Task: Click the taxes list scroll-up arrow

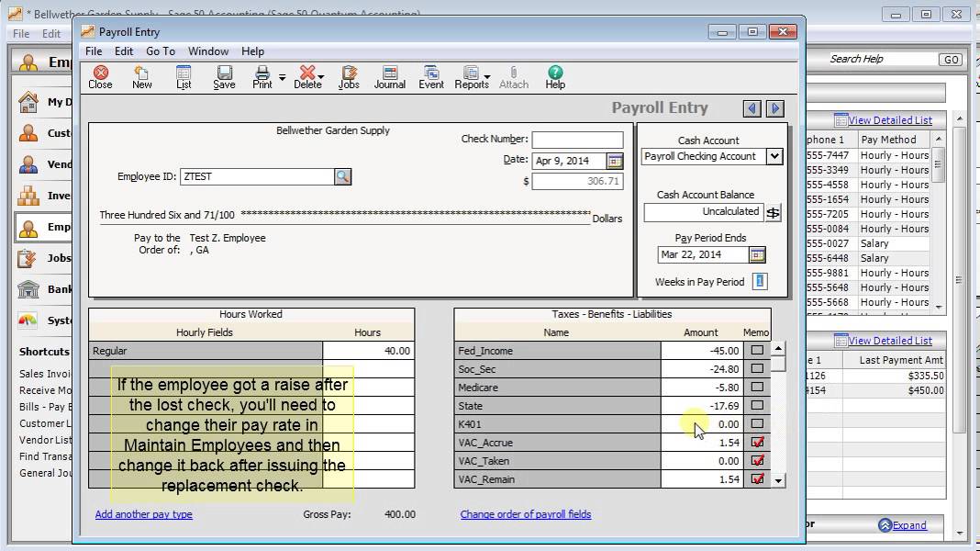Action: coord(778,348)
